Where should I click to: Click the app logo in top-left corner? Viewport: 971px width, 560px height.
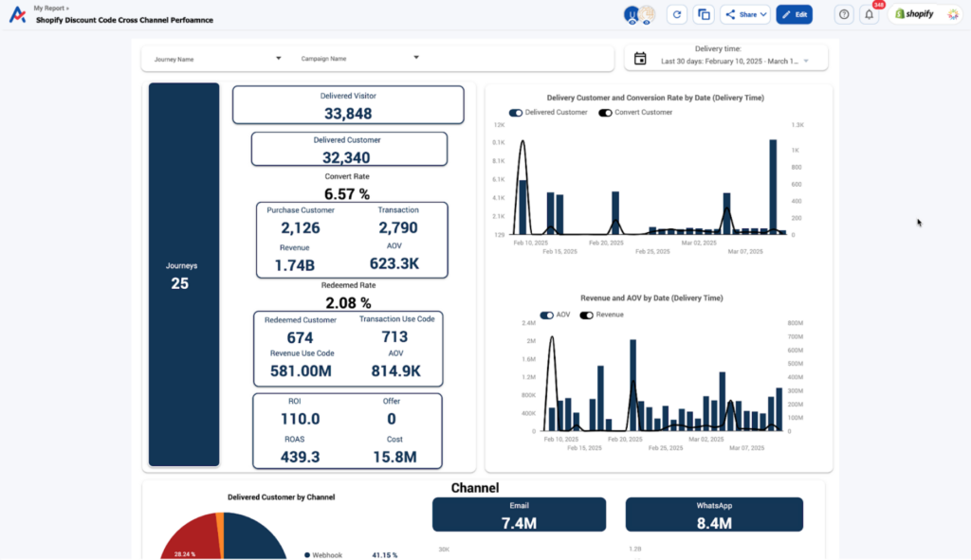[x=17, y=14]
